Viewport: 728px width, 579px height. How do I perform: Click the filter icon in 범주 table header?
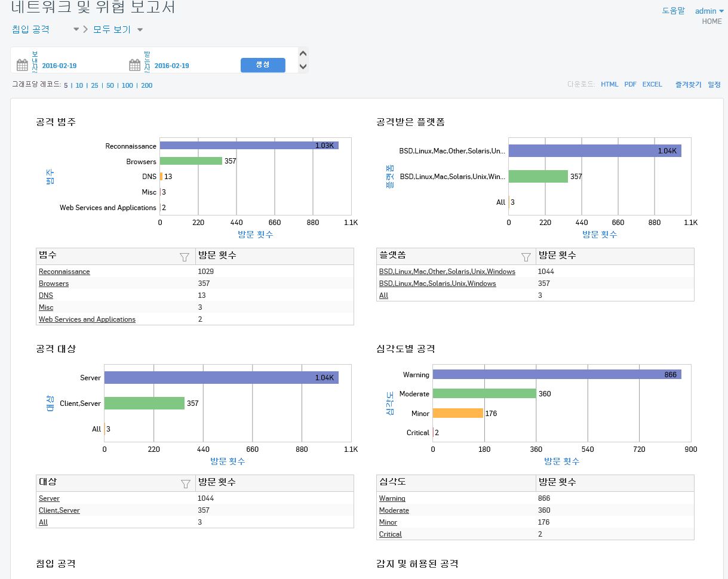(x=185, y=257)
